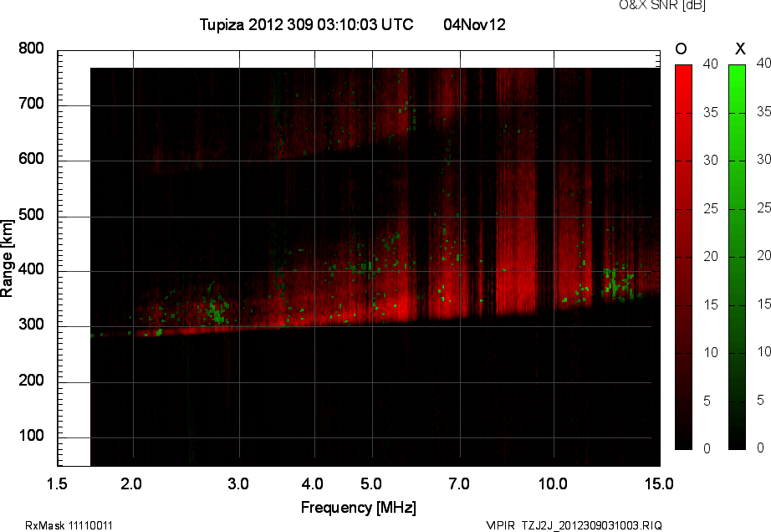This screenshot has width=771, height=532.
Task: Click the 10 value on red colorbar
Action: (710, 352)
